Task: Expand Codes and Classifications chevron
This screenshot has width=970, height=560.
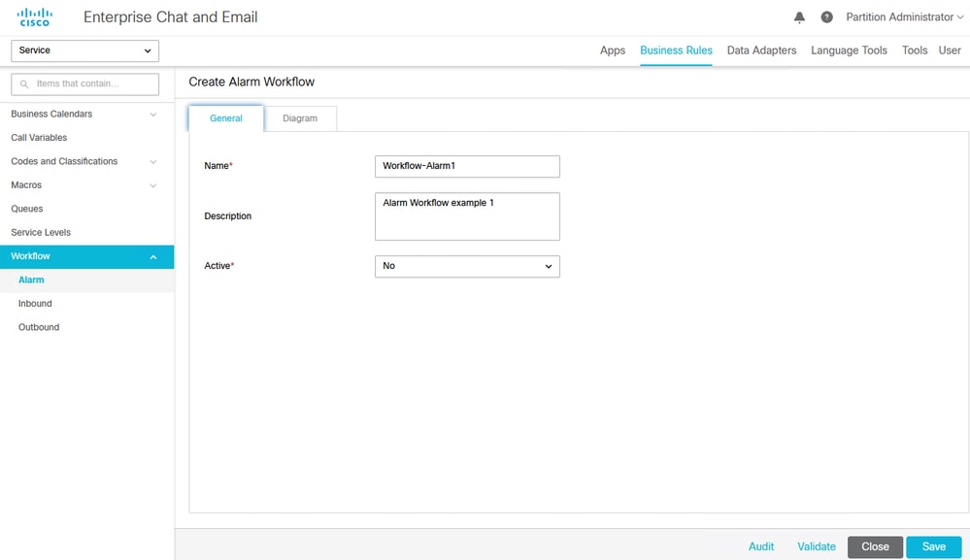Action: coord(152,162)
